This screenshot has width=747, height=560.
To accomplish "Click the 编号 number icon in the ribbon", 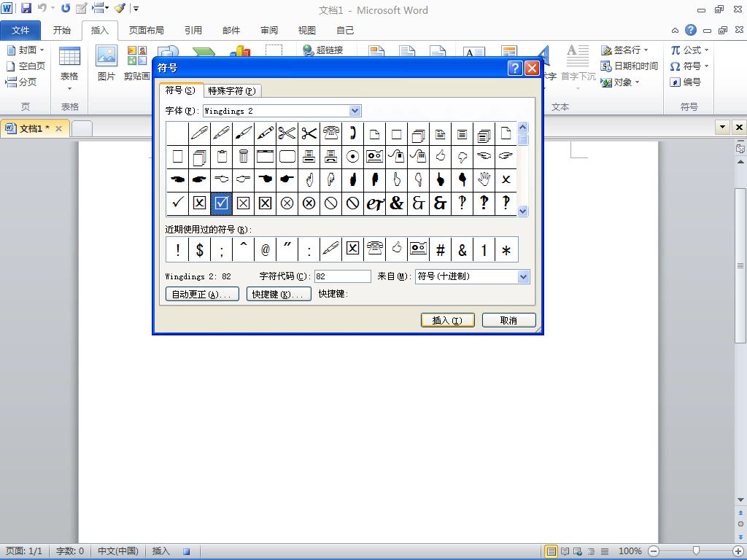I will pyautogui.click(x=685, y=82).
